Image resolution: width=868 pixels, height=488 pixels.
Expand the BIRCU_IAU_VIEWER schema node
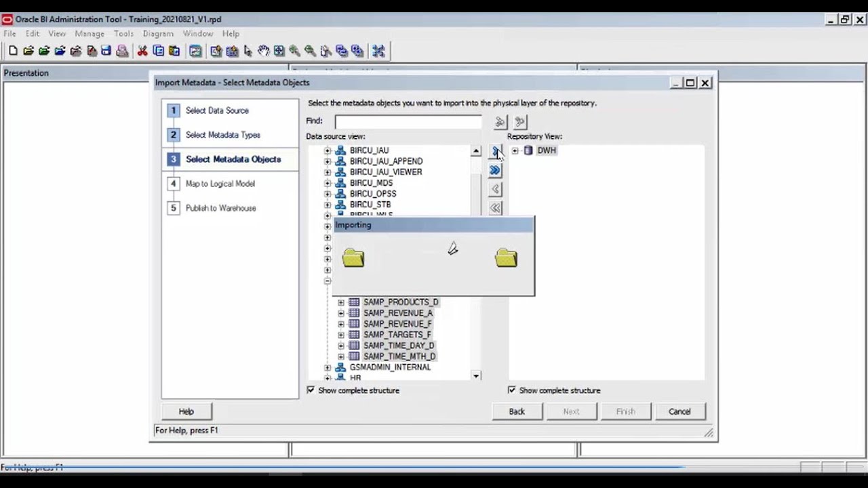coord(328,172)
